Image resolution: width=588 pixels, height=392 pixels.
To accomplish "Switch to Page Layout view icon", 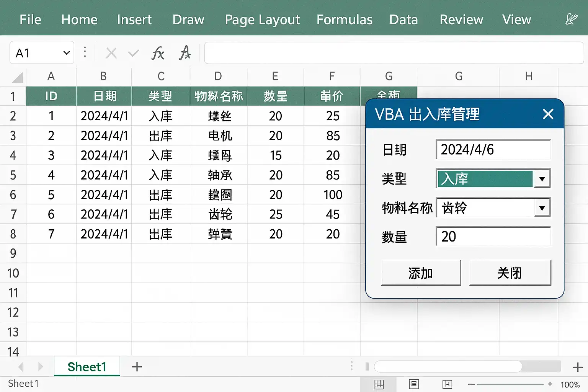I will coord(414,384).
